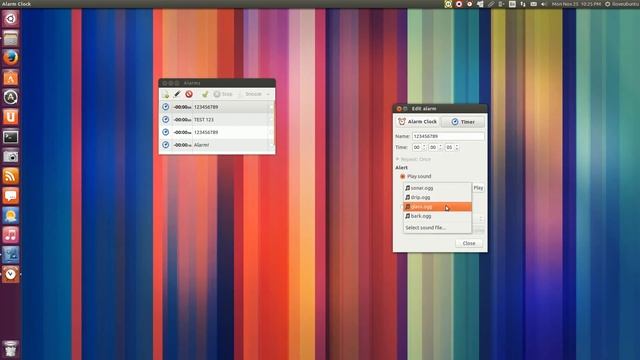The image size is (640, 360).
Task: Open Ubuntu Software Center launcher icon
Action: (x=11, y=78)
